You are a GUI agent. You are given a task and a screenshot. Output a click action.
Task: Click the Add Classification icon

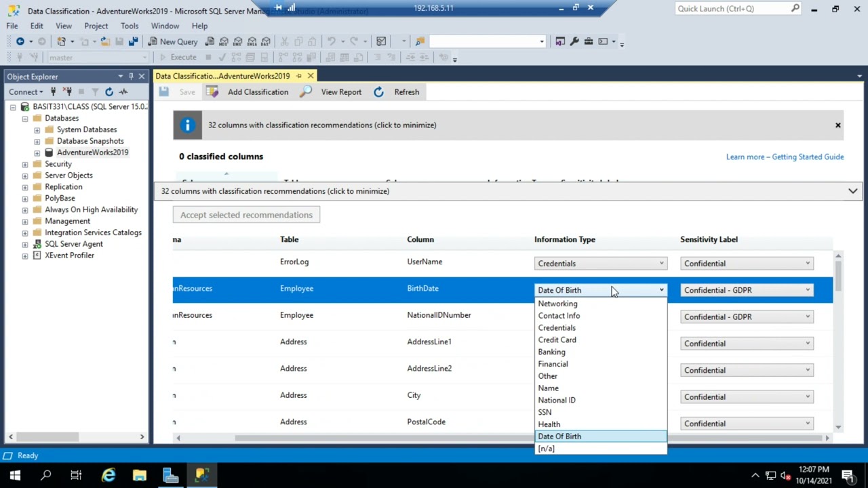click(x=212, y=91)
